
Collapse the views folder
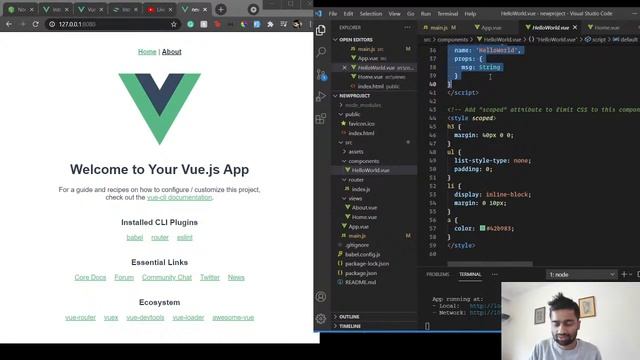point(352,198)
